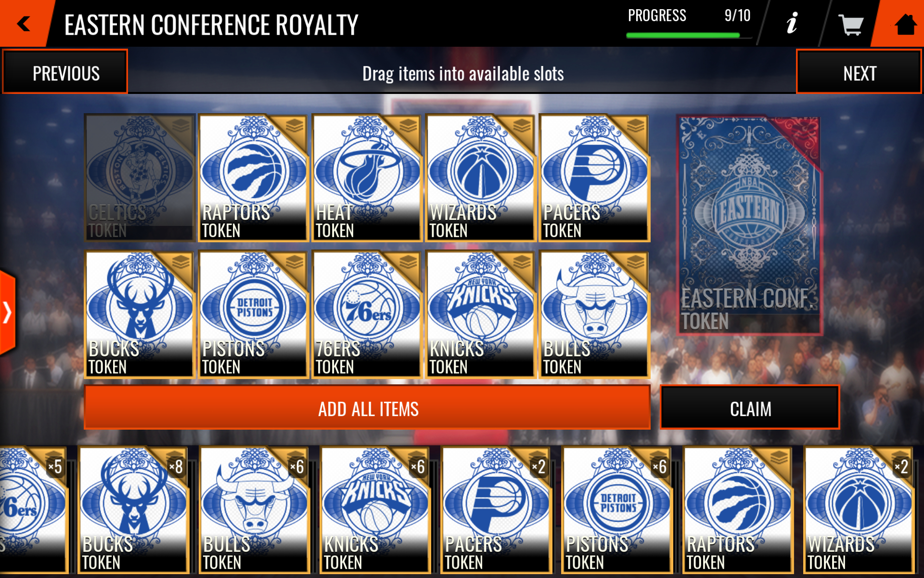This screenshot has height=578, width=924.
Task: Click the Previous button
Action: pos(65,72)
